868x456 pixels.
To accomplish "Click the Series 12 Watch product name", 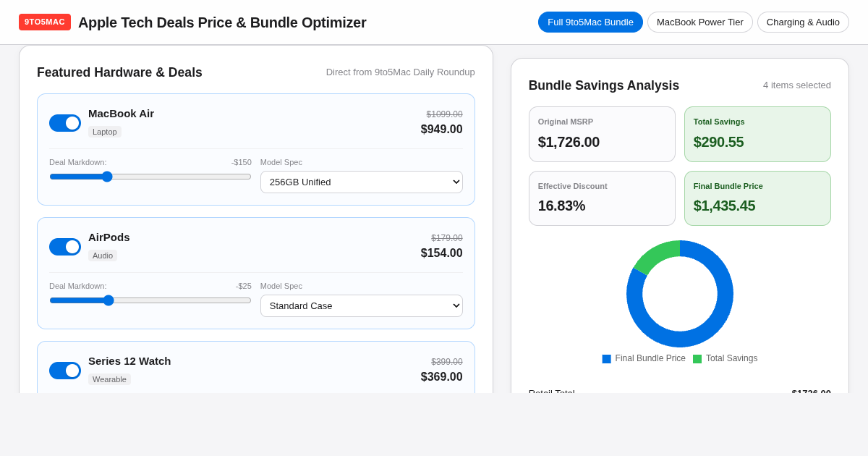I will [x=129, y=361].
